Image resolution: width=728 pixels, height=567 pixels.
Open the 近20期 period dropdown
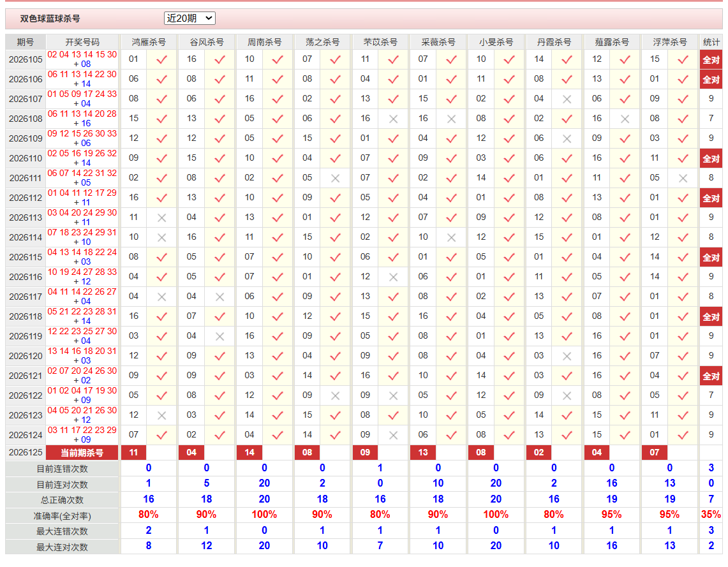[x=189, y=18]
